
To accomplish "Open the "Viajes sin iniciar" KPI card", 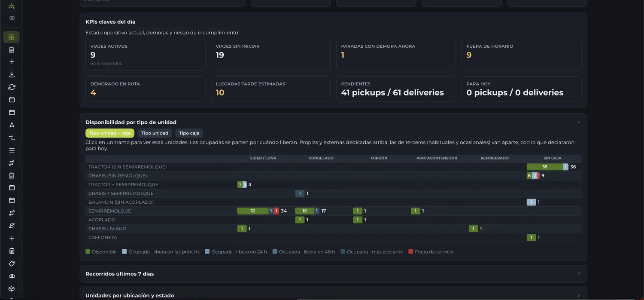I will (270, 55).
